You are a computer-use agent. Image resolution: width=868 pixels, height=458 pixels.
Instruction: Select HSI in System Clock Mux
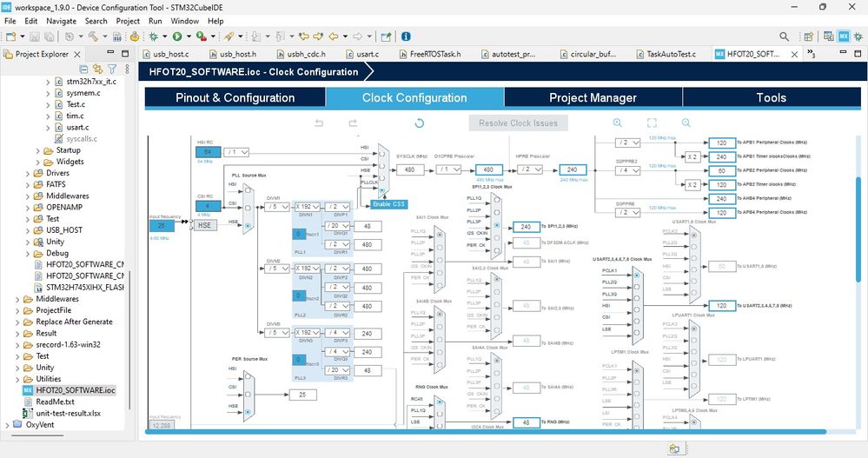(382, 152)
